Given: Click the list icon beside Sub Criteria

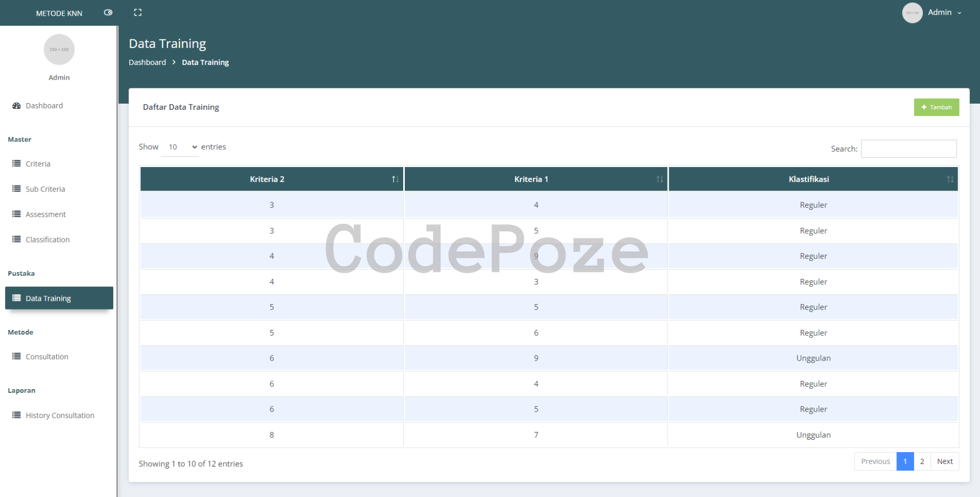Looking at the screenshot, I should [x=16, y=188].
